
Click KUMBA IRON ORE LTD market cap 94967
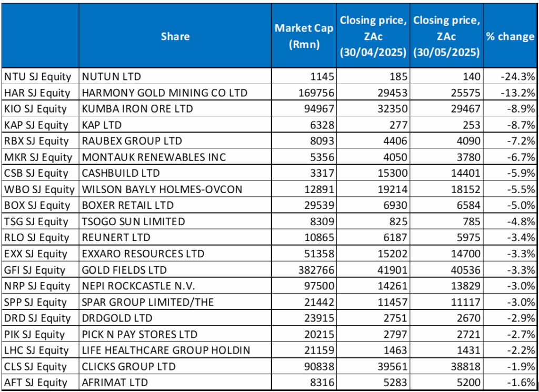304,108
